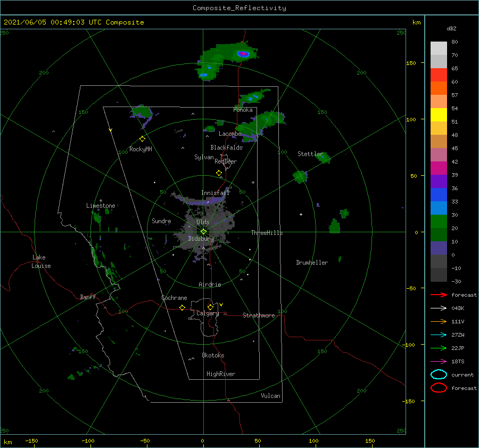Select the light gray 70-80 dBZ swatch
Image resolution: width=479 pixels, height=448 pixels.
point(439,48)
